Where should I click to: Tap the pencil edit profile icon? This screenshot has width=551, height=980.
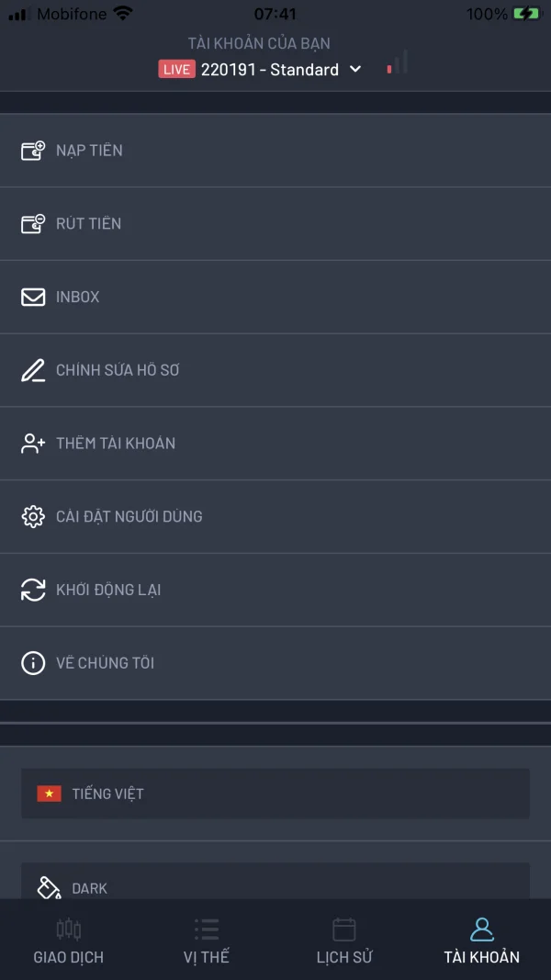pos(33,370)
